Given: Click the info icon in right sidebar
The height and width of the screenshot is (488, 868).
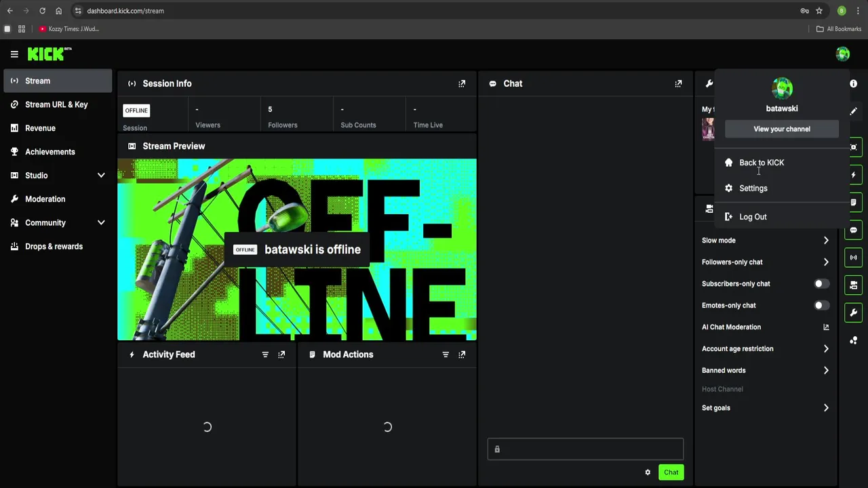Looking at the screenshot, I should pyautogui.click(x=854, y=83).
